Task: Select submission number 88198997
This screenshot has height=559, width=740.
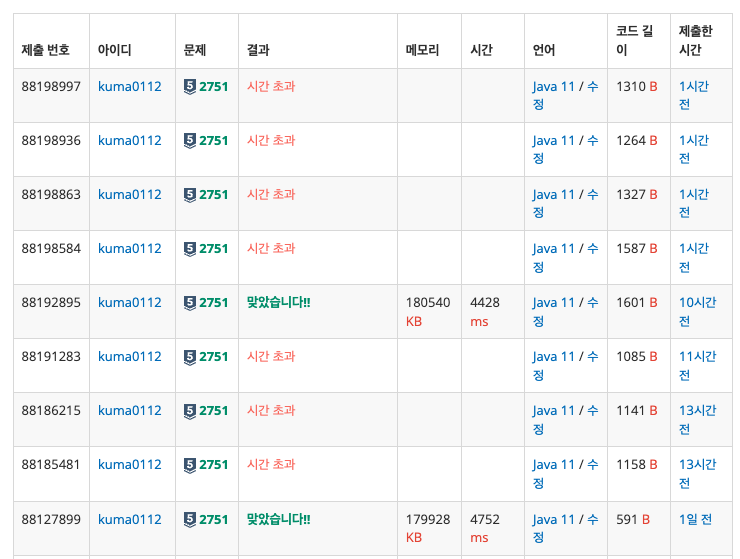Action: 51,86
